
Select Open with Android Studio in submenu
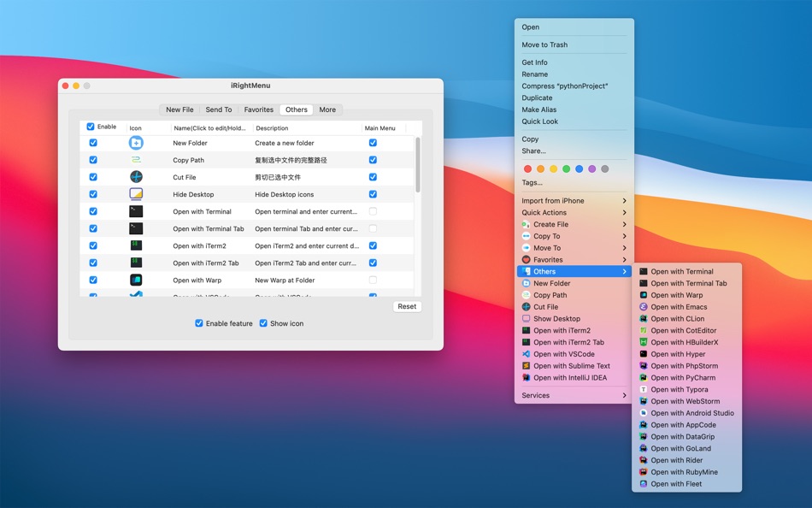coord(686,413)
